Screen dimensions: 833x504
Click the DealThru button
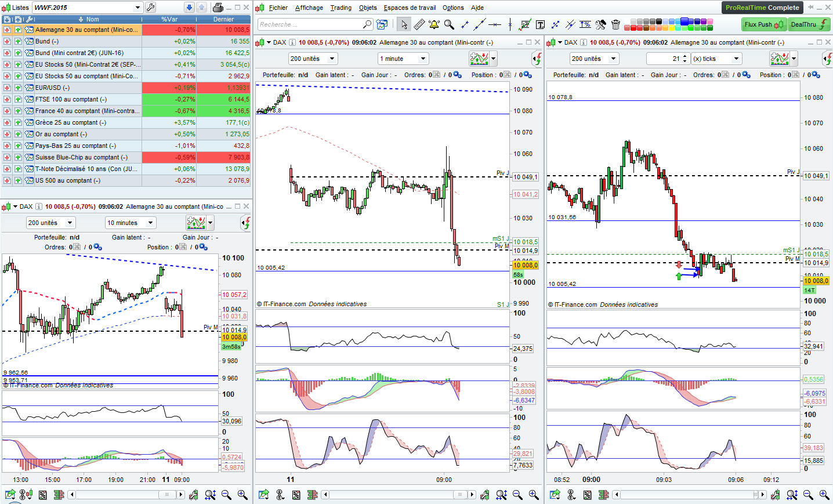tap(809, 24)
